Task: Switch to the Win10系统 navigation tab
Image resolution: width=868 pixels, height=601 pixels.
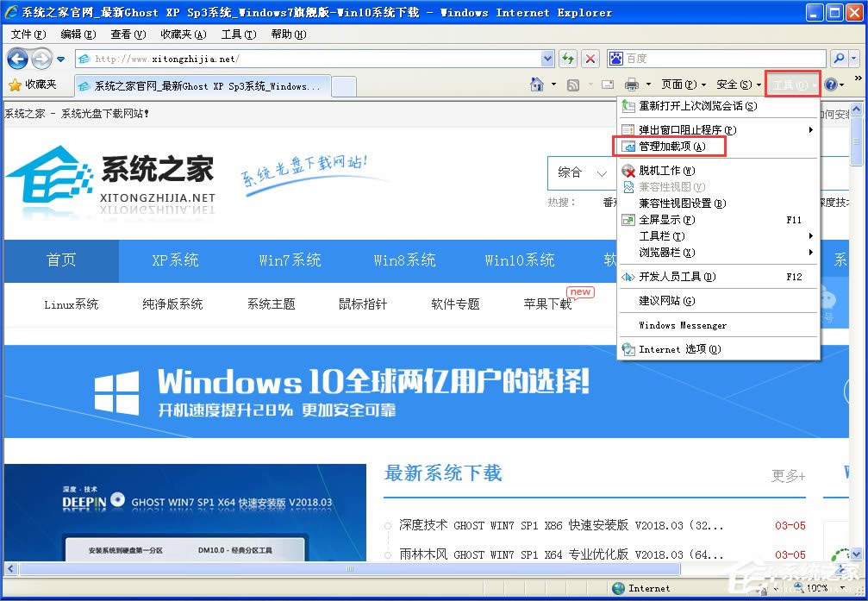Action: tap(519, 260)
